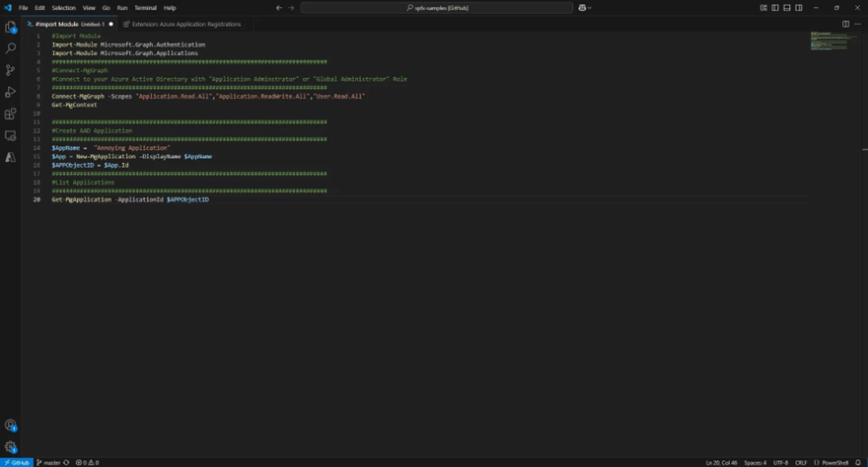Open the Edit menu
The width and height of the screenshot is (868, 467).
coord(39,8)
